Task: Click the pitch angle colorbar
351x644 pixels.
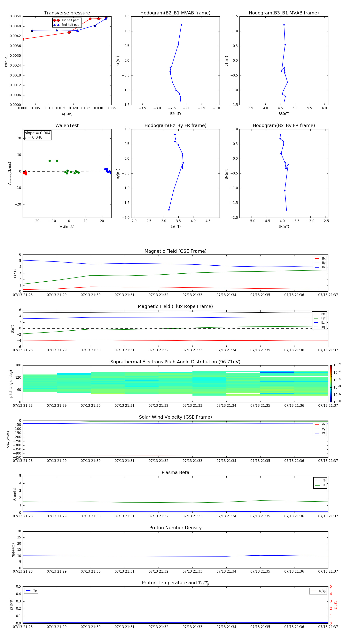Action: point(331,384)
